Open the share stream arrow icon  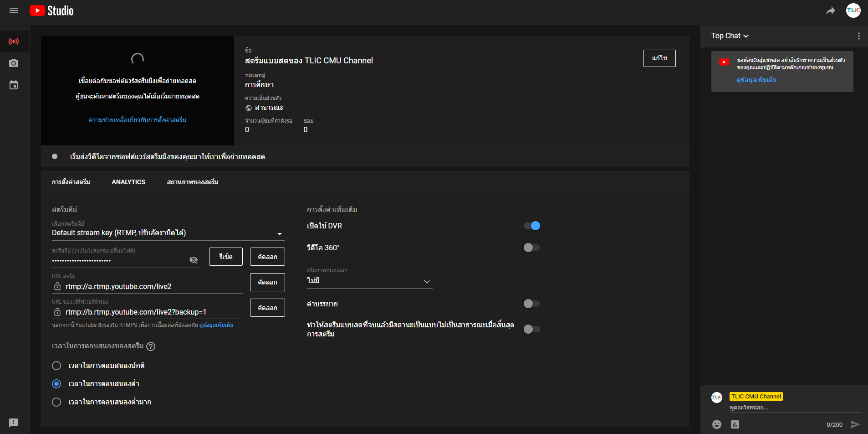[831, 10]
